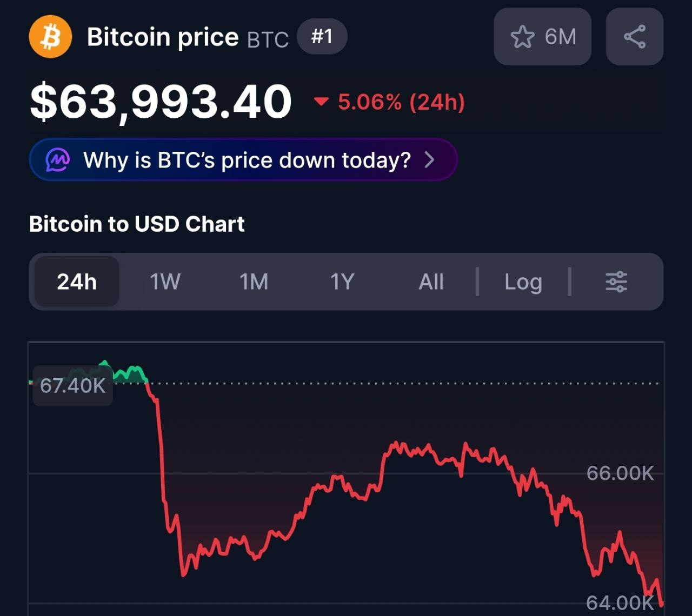This screenshot has height=616, width=692.
Task: Click the #1 rank badge
Action: (322, 37)
